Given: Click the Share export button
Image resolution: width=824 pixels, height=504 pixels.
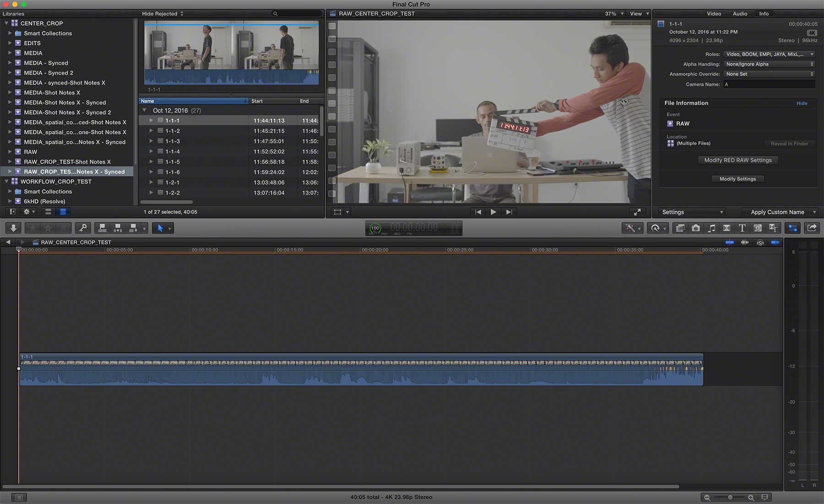Looking at the screenshot, I should point(812,228).
